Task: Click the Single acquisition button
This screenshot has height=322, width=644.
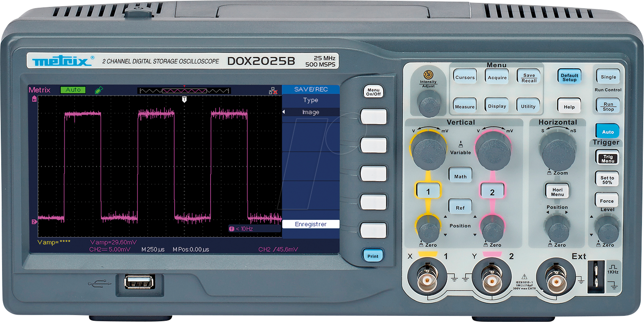Action: tap(608, 76)
